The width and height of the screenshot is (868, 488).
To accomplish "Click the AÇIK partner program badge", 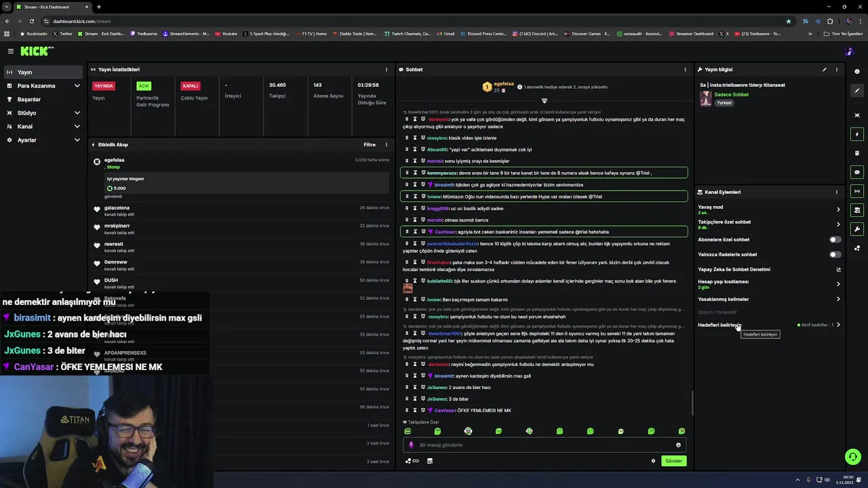I will [144, 86].
